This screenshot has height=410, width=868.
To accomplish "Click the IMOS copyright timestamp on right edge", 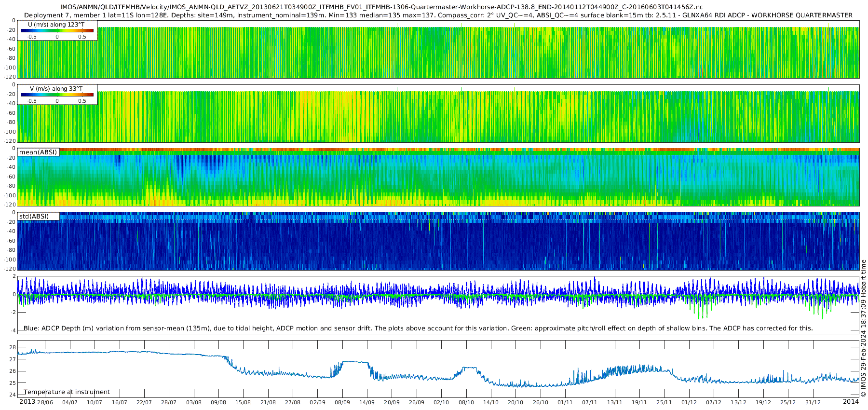I will click(864, 328).
